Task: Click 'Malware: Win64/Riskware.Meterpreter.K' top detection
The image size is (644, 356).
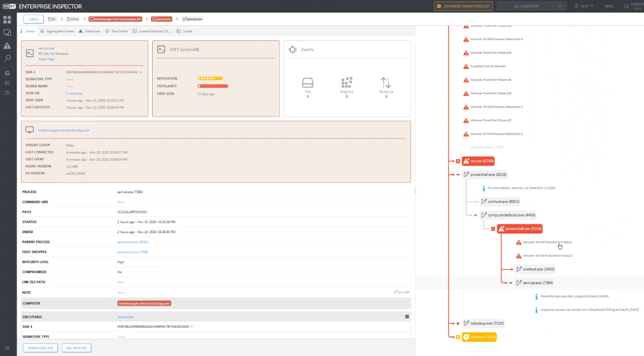Action: [496, 39]
